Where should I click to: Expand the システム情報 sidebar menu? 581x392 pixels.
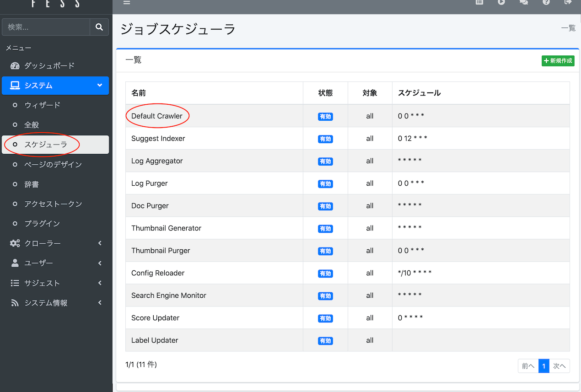(55, 303)
